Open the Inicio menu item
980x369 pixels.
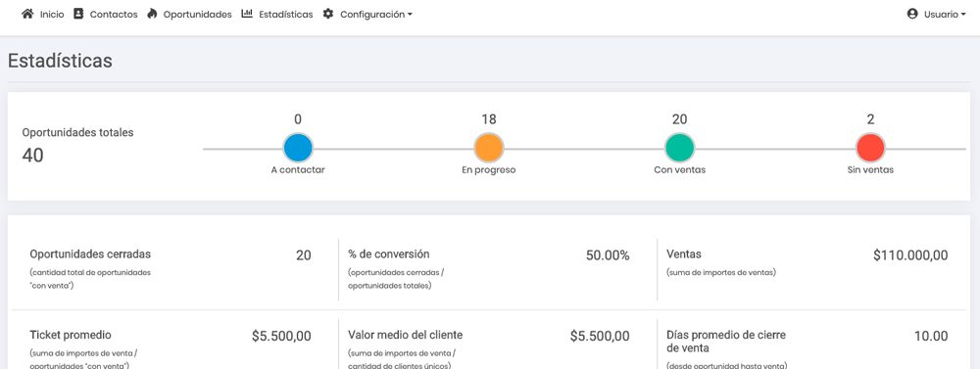(52, 15)
